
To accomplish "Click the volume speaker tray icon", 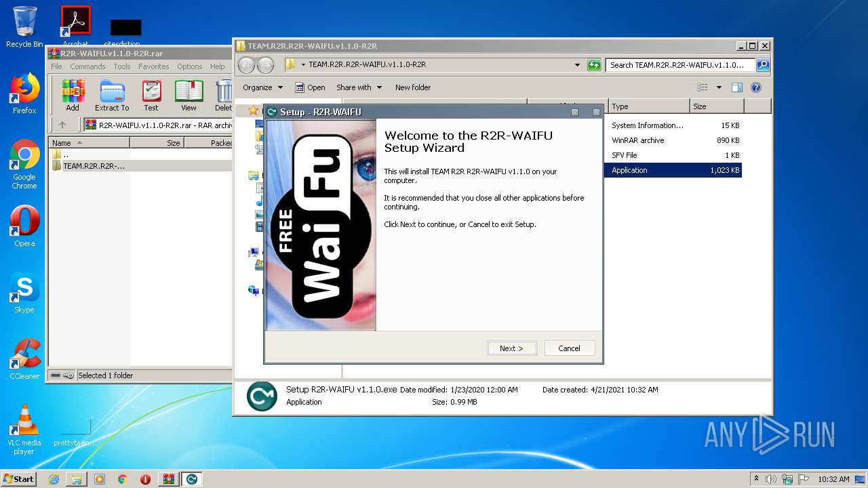I will pos(771,479).
